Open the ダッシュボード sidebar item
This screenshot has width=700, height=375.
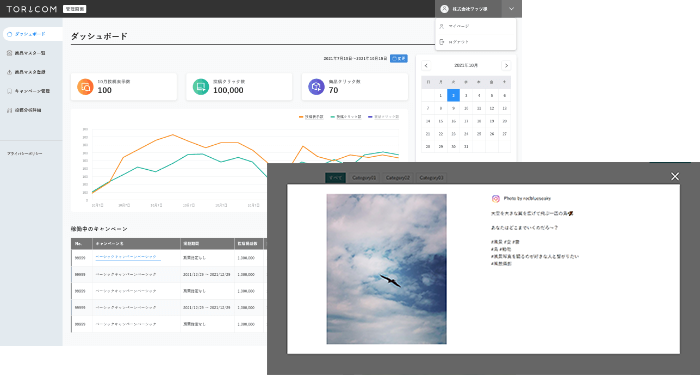[32, 34]
